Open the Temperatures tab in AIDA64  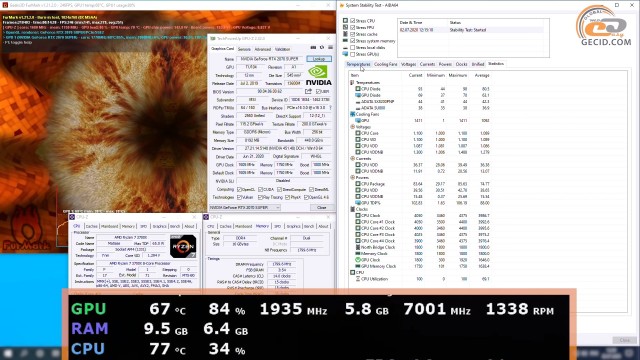tap(358, 64)
